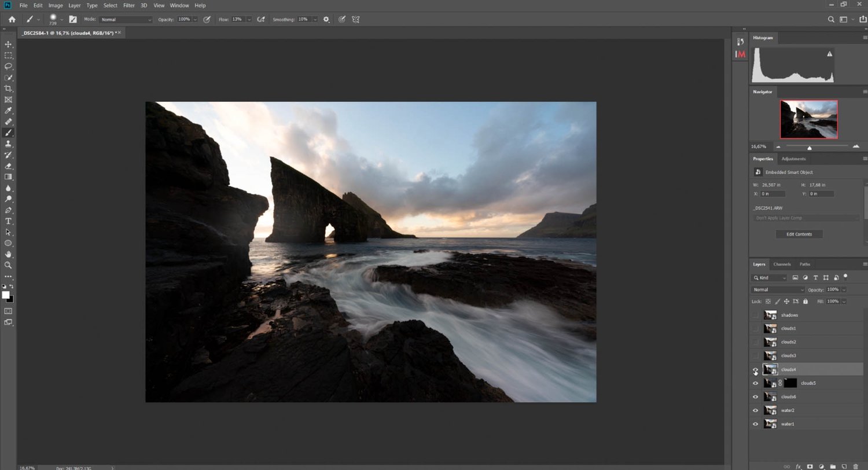Click the clouds5 layer mask thumbnail
Image resolution: width=868 pixels, height=470 pixels.
[790, 383]
